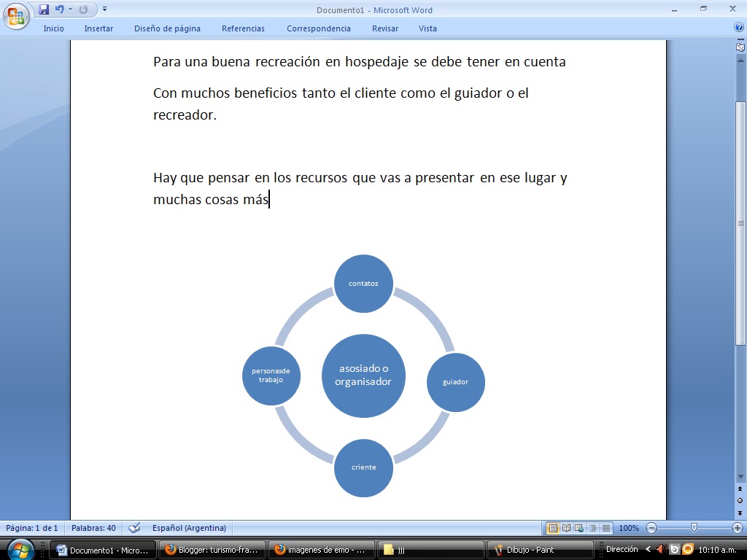This screenshot has height=560, width=747.
Task: Select the contatos circle in diagram
Action: tap(363, 284)
